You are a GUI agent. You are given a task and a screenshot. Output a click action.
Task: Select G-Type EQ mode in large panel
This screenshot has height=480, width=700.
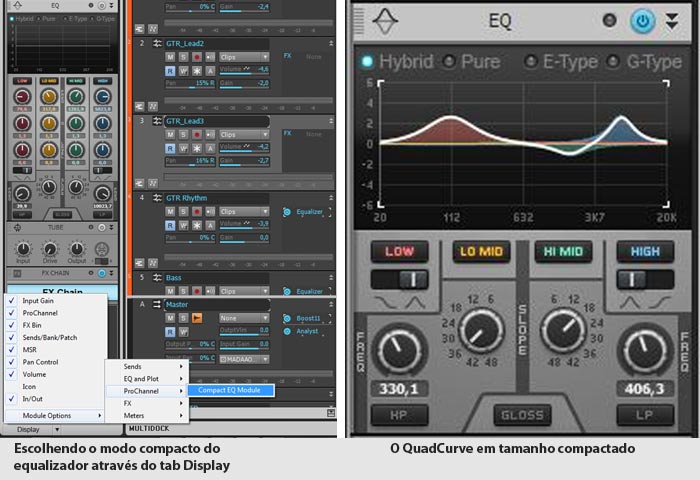tap(613, 62)
